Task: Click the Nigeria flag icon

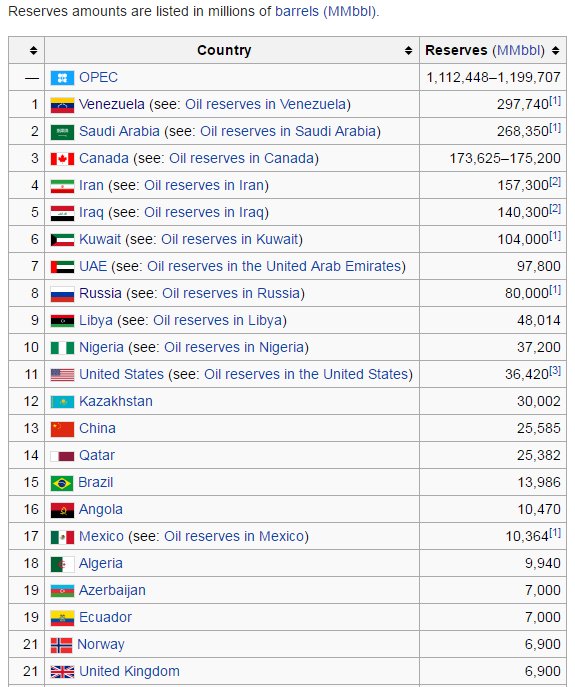Action: click(x=62, y=348)
